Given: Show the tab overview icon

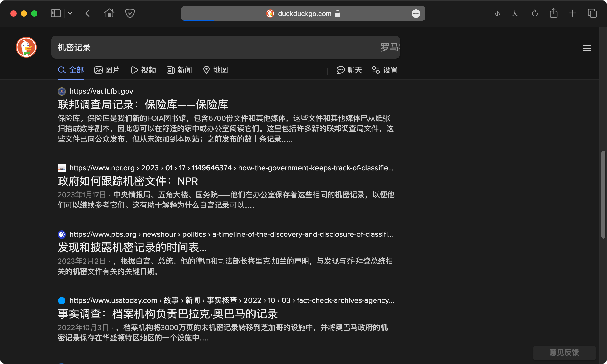Looking at the screenshot, I should [592, 13].
